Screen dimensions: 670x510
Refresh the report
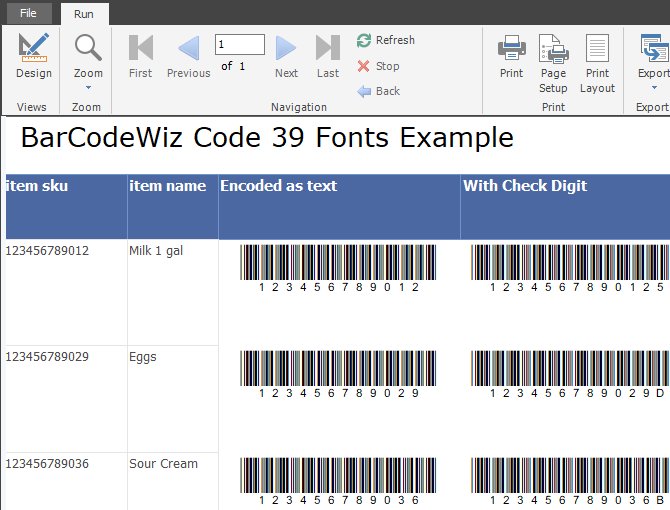coord(386,40)
